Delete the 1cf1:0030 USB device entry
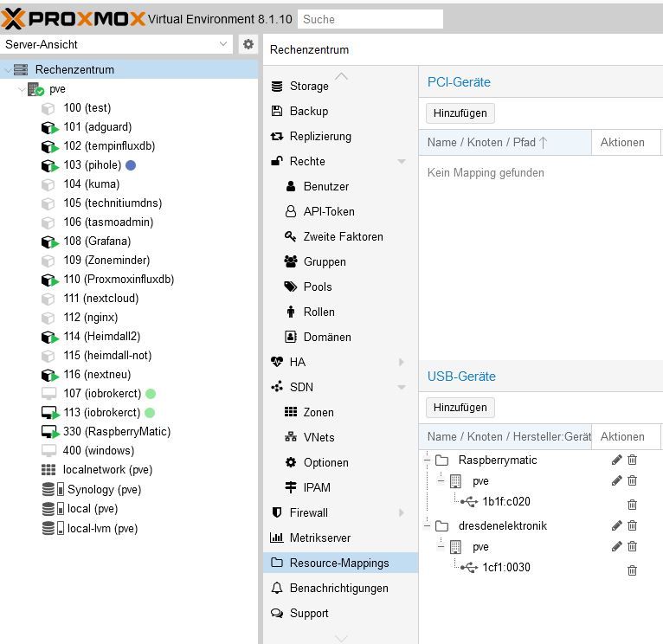 point(632,570)
